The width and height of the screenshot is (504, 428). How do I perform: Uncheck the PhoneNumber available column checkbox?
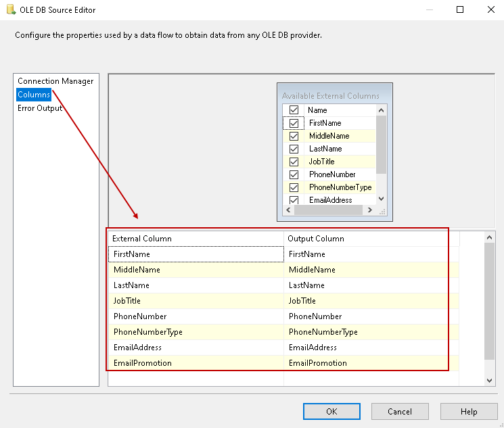click(294, 174)
